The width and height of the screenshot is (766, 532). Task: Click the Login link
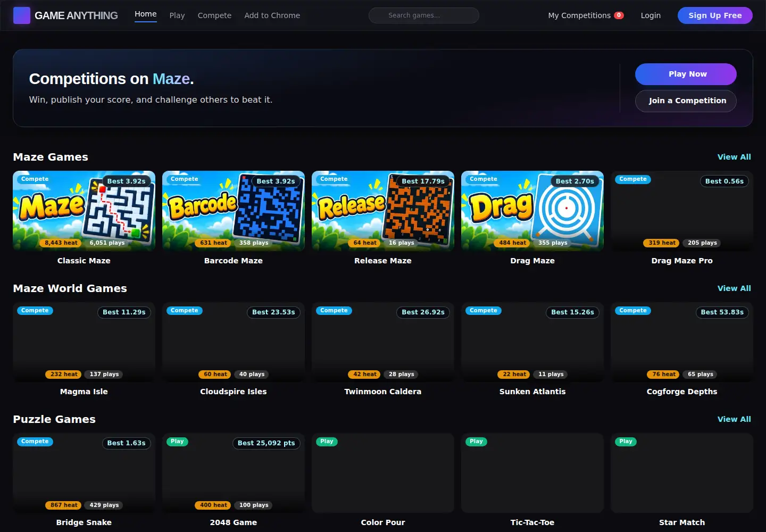[x=651, y=15]
